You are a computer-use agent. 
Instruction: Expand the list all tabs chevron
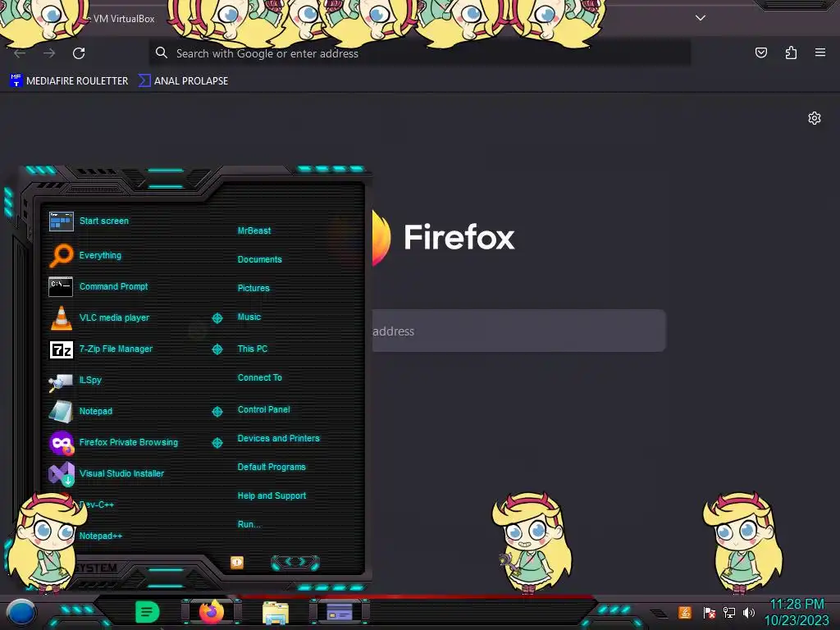(x=701, y=18)
